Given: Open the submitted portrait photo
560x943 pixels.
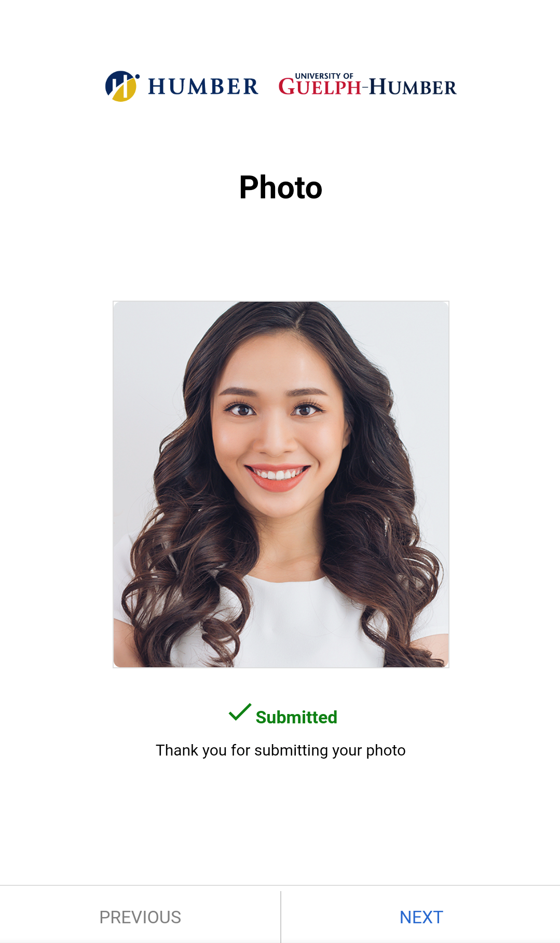Looking at the screenshot, I should [281, 484].
